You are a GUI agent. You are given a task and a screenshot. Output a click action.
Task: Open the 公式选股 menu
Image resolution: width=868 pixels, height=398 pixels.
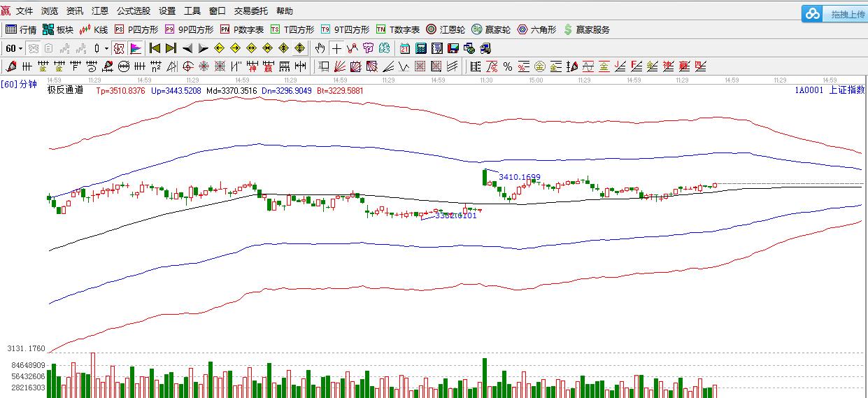point(133,11)
